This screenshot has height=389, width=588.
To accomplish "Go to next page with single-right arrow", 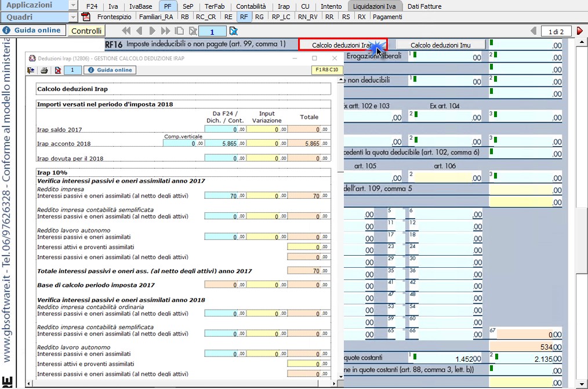I will (x=152, y=31).
